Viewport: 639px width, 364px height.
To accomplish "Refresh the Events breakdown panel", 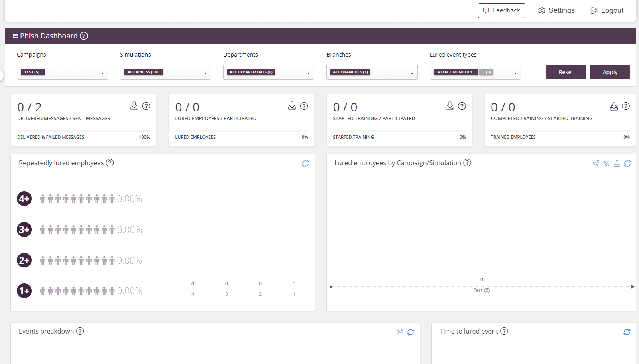I will [411, 332].
